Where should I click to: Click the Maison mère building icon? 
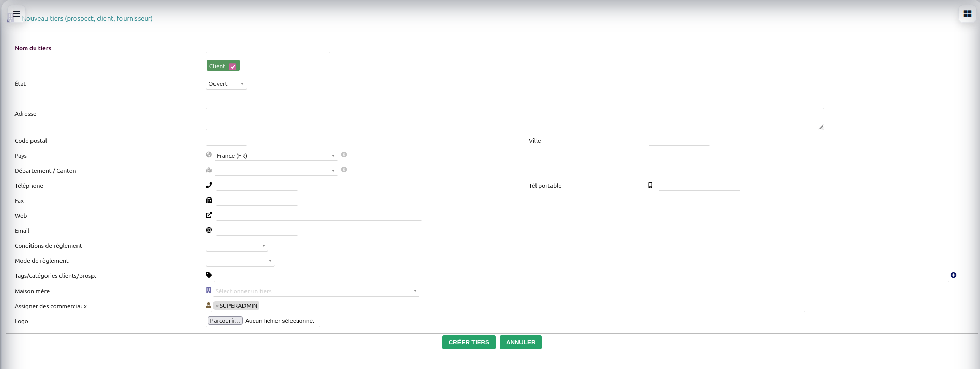click(x=209, y=290)
